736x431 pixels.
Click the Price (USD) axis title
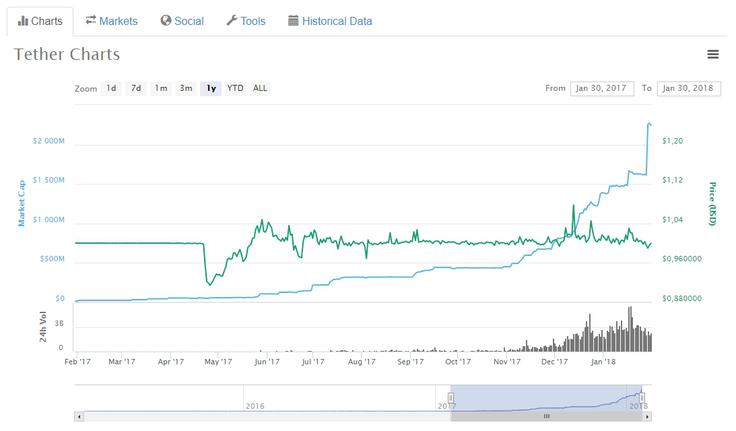pos(713,204)
